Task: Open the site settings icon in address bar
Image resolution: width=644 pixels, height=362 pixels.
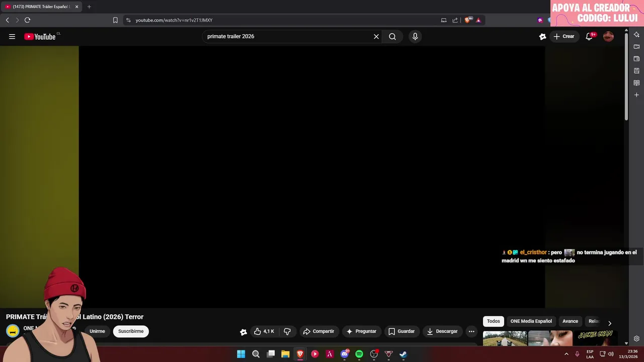Action: click(128, 20)
